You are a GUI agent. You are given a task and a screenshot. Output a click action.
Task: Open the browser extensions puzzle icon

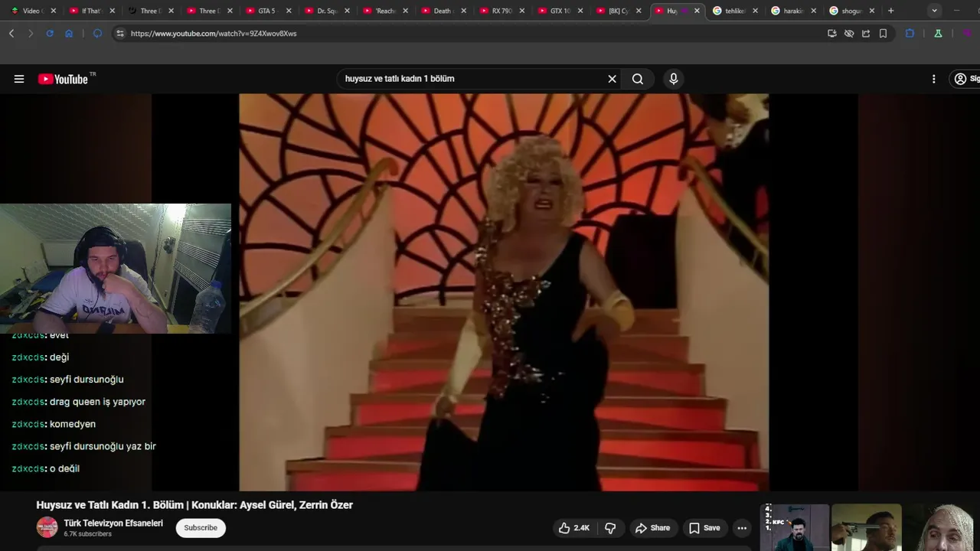tap(910, 34)
